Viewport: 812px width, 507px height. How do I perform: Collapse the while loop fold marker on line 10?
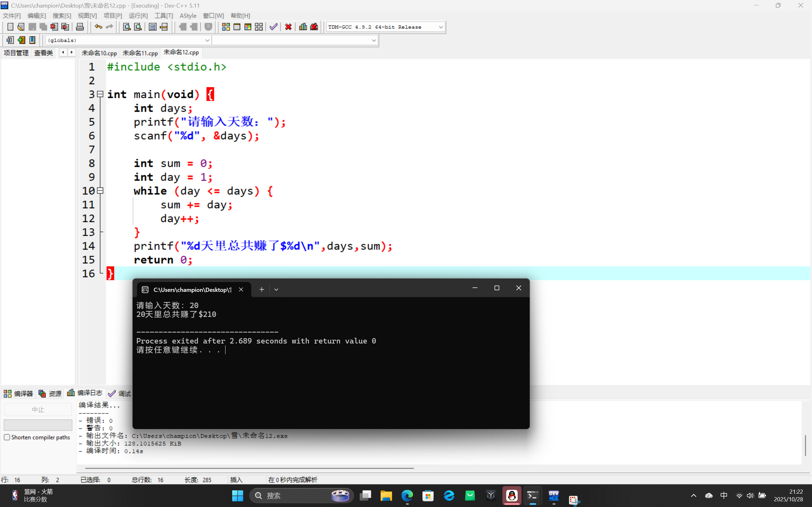pyautogui.click(x=100, y=191)
